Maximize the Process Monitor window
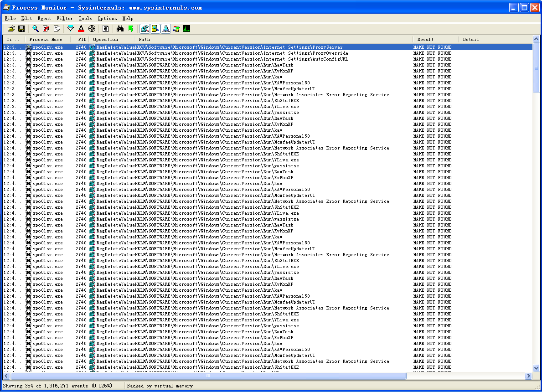This screenshot has width=542, height=392. 524,8
